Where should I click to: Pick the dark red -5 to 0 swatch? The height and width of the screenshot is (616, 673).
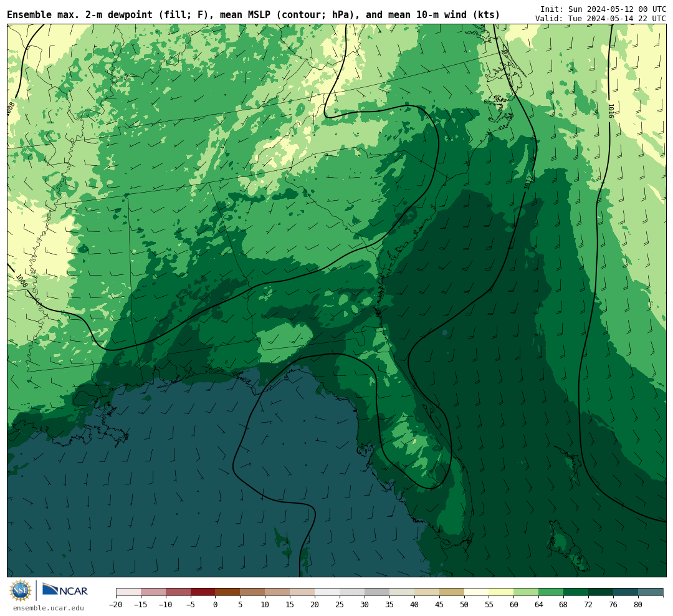tap(203, 592)
